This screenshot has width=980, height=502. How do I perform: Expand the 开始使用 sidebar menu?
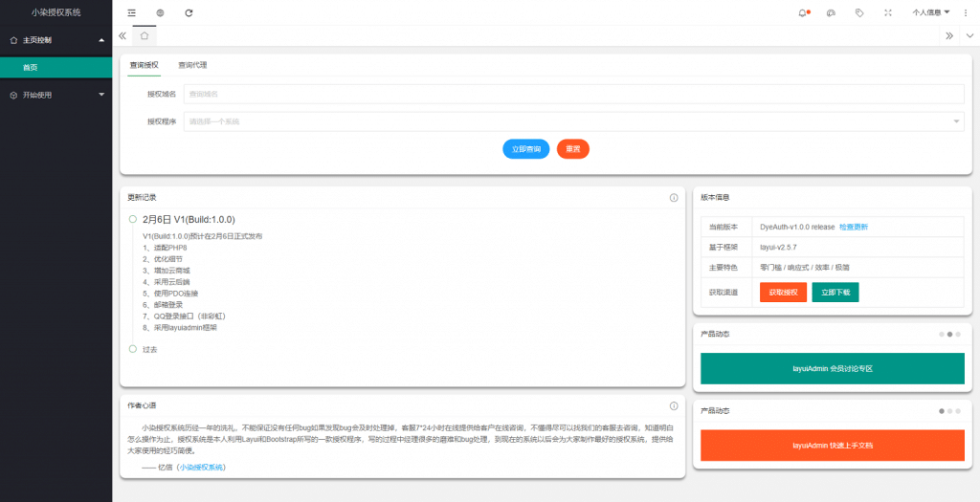(56, 95)
